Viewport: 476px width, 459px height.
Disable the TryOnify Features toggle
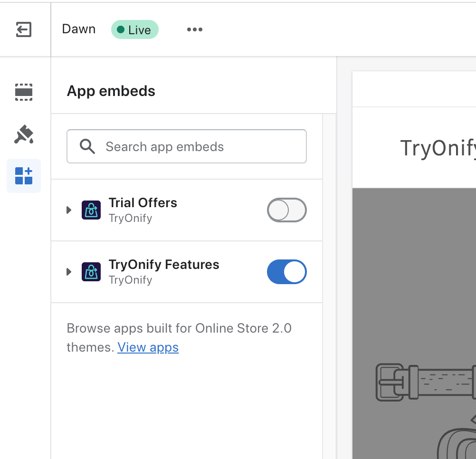click(x=287, y=272)
